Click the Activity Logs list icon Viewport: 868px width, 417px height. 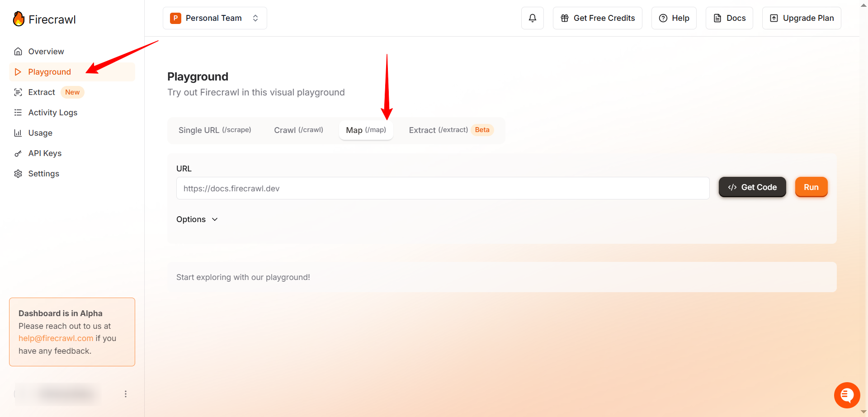(18, 113)
